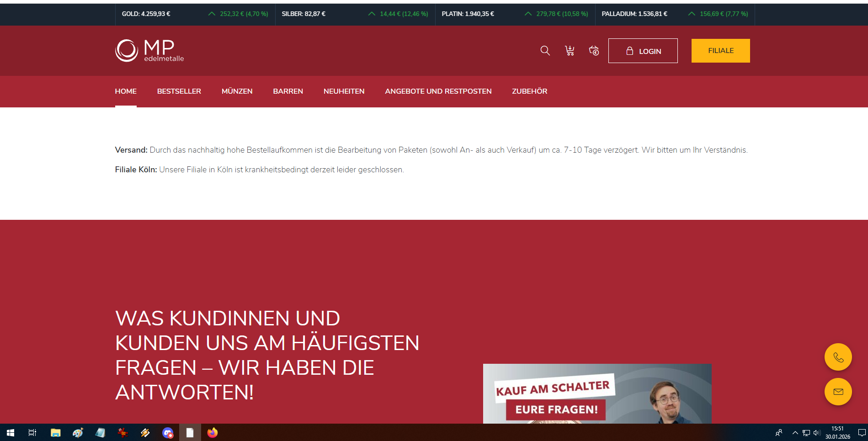Click the Versand delay notice text
The width and height of the screenshot is (868, 441).
click(431, 150)
